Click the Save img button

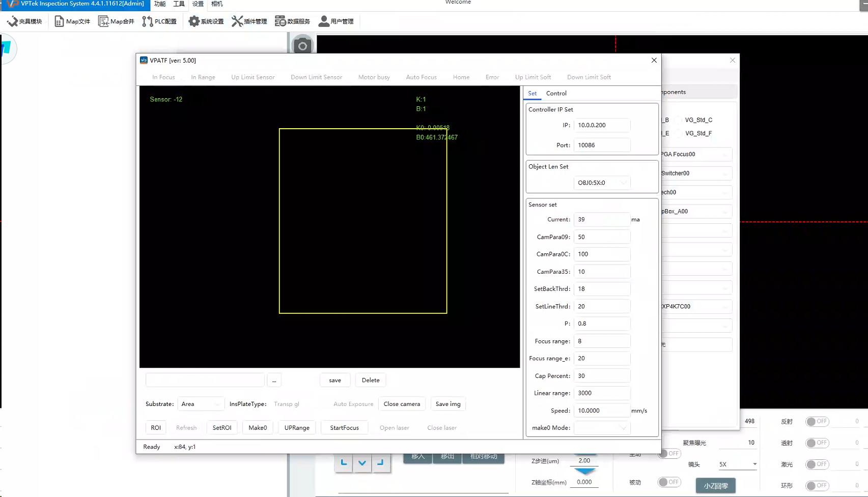click(x=447, y=404)
